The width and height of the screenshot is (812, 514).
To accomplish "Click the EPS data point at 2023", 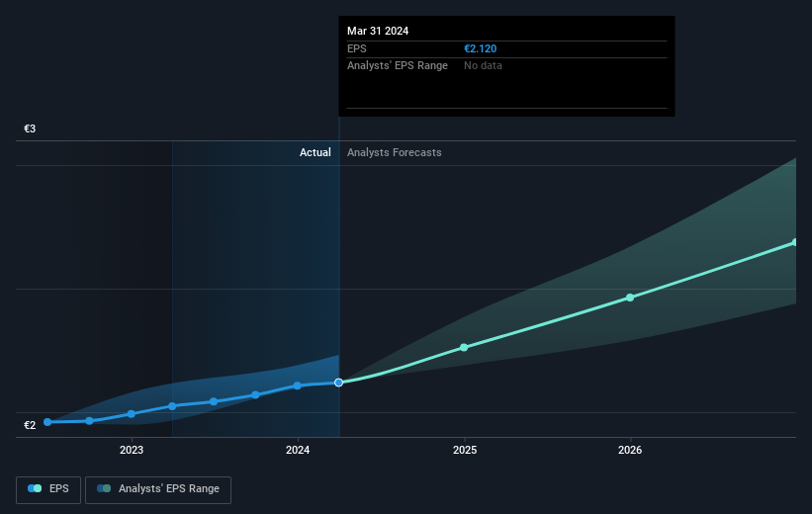I will click(x=131, y=414).
